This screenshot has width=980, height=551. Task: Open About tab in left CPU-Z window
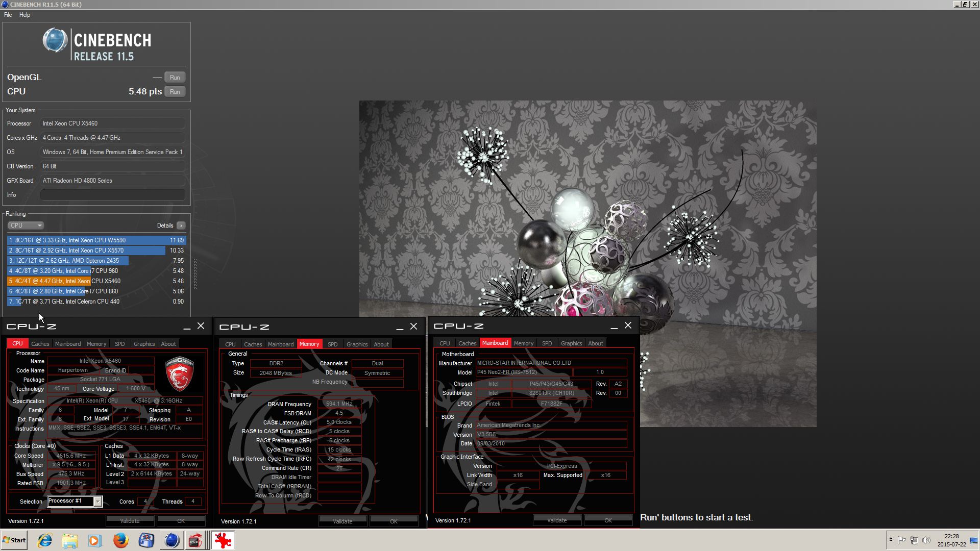168,344
